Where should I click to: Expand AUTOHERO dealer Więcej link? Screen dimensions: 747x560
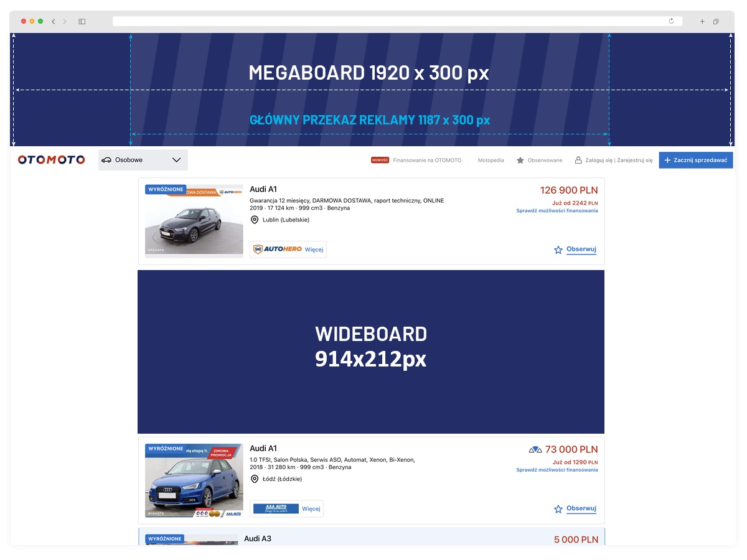(x=314, y=250)
